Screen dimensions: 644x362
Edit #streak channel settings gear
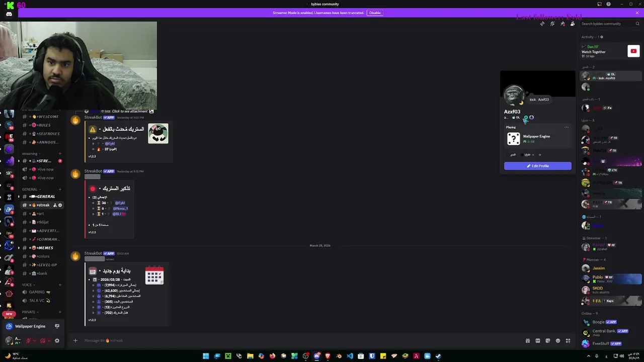coord(60,205)
